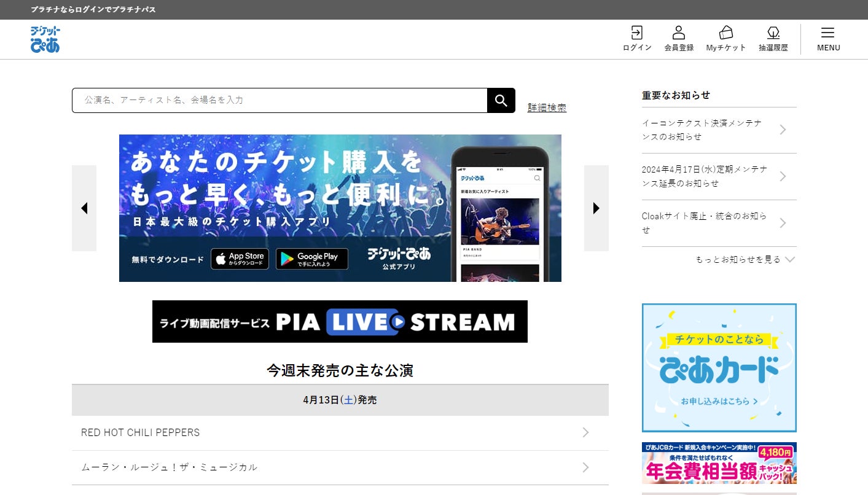Click chevron beside Cloakサイト廃止 notice
The image size is (868, 495).
click(783, 223)
